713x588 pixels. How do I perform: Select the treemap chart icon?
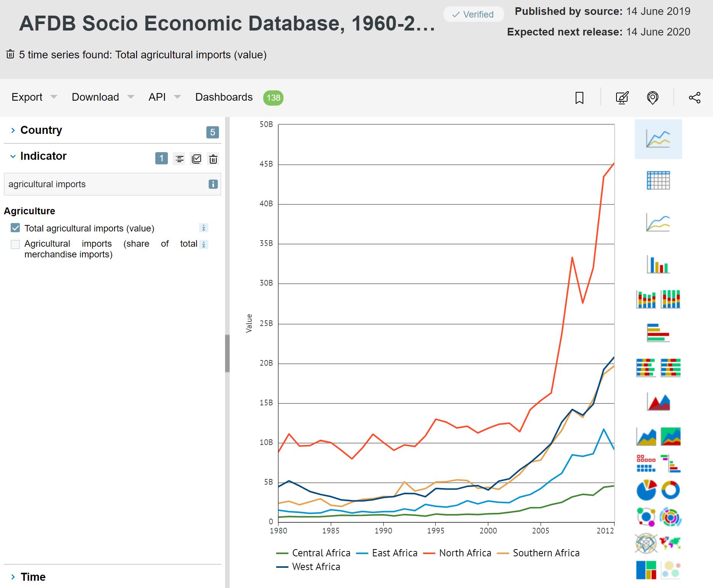pyautogui.click(x=646, y=570)
